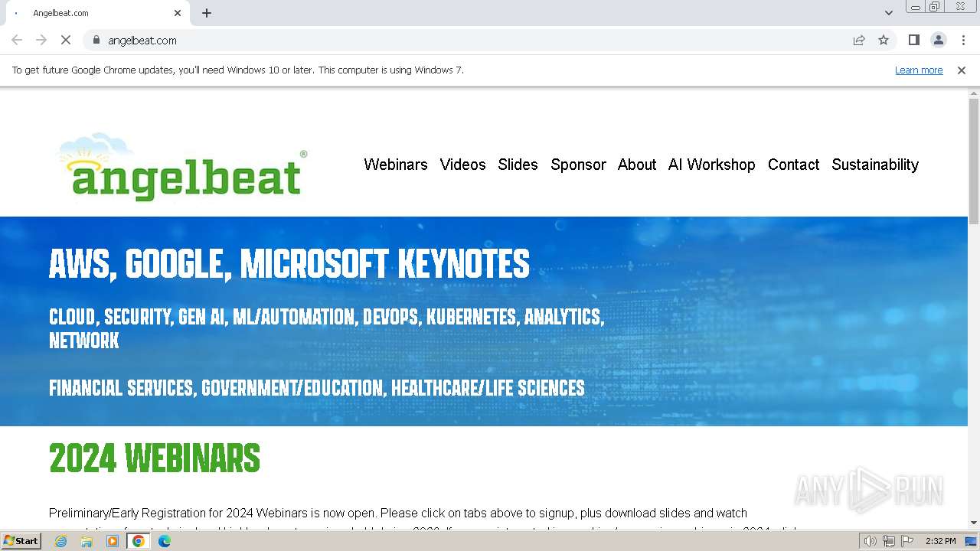Open File Explorer from taskbar

click(87, 541)
